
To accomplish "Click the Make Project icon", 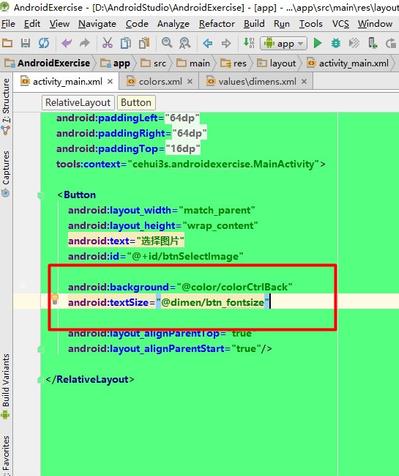I will 248,43.
